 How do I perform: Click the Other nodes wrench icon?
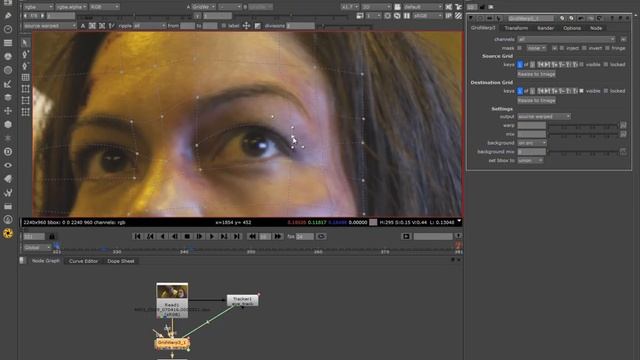(8, 193)
